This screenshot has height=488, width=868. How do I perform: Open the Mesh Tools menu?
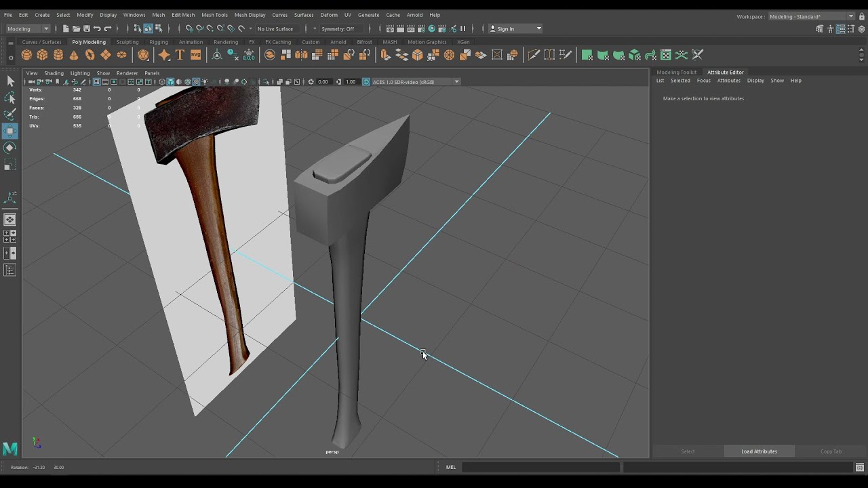click(x=214, y=15)
